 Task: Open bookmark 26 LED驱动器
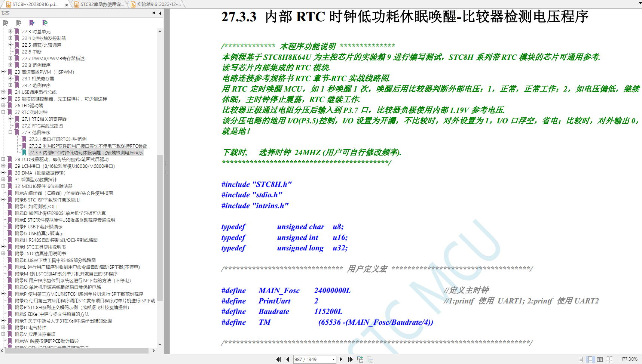(x=29, y=105)
